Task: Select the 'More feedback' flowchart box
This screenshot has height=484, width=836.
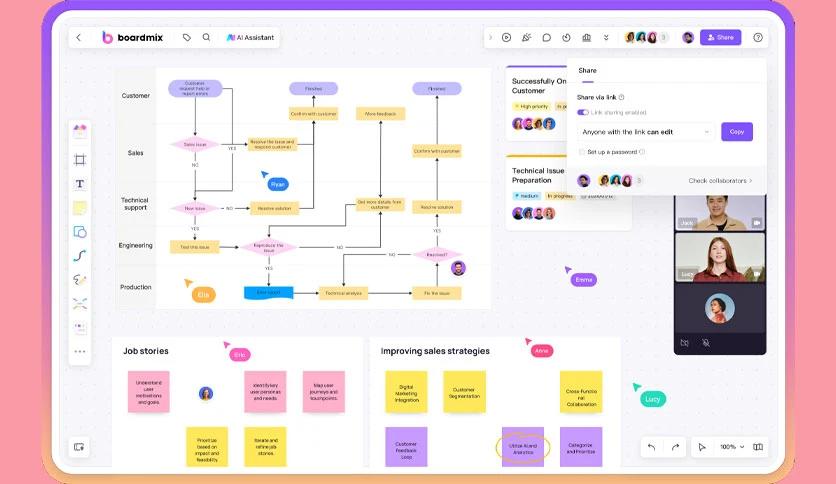Action: click(381, 114)
